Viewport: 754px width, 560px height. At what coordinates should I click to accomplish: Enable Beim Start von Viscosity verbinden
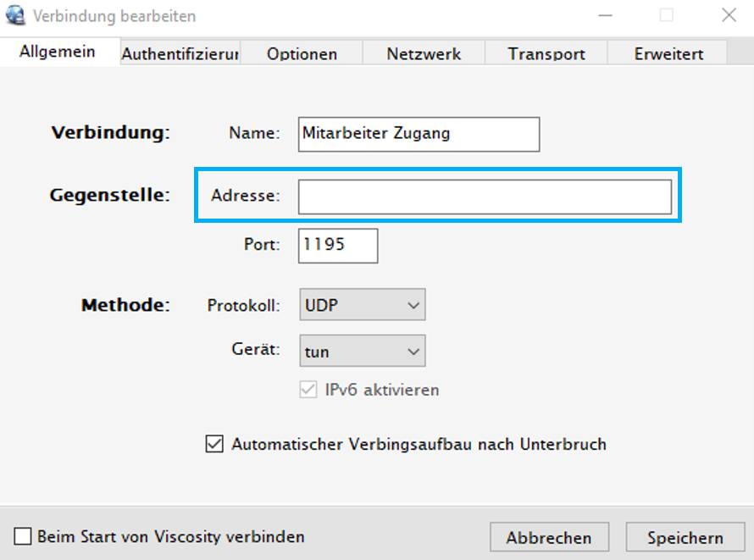coord(23,536)
